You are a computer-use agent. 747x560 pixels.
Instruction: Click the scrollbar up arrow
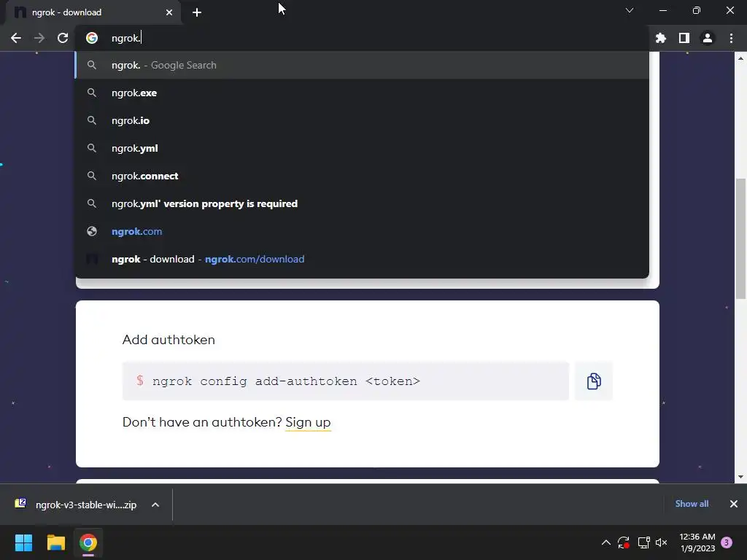pos(740,58)
